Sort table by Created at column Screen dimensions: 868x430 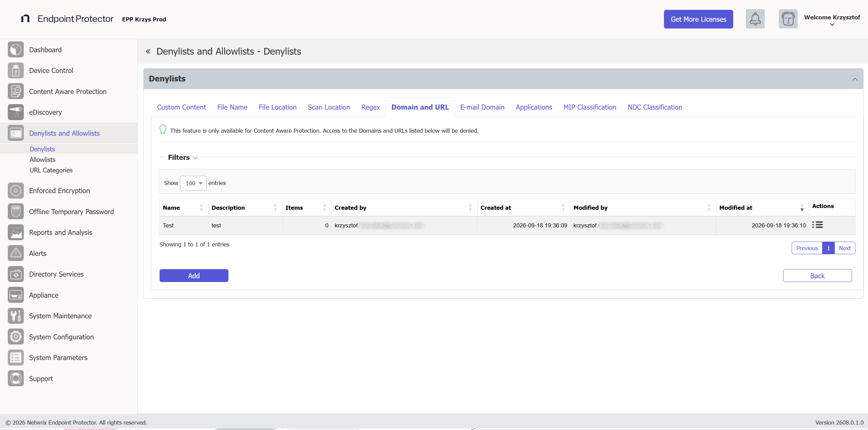click(523, 208)
